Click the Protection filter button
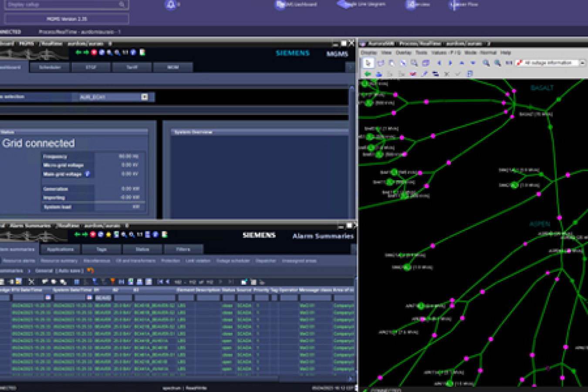The height and width of the screenshot is (392, 588). click(x=170, y=260)
